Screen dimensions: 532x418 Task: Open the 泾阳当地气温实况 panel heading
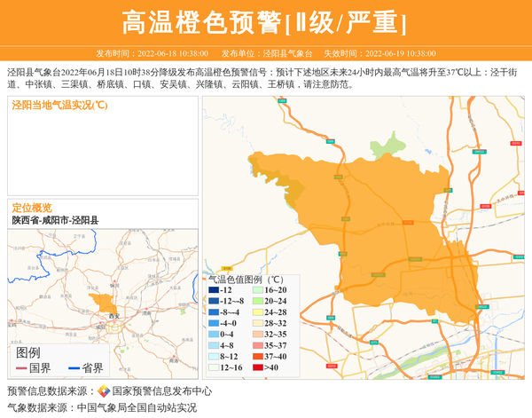point(59,106)
